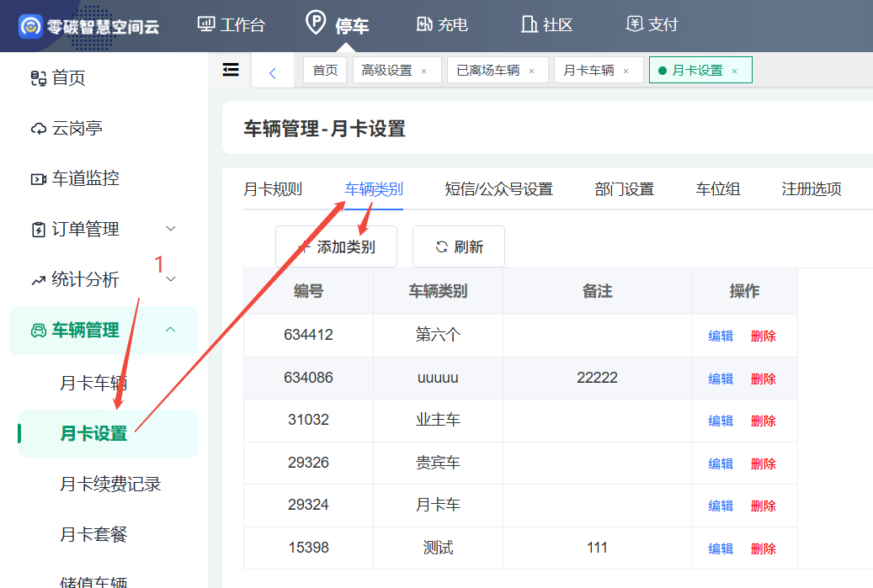Click the 首页 sidebar icon
873x588 pixels.
tap(39, 78)
